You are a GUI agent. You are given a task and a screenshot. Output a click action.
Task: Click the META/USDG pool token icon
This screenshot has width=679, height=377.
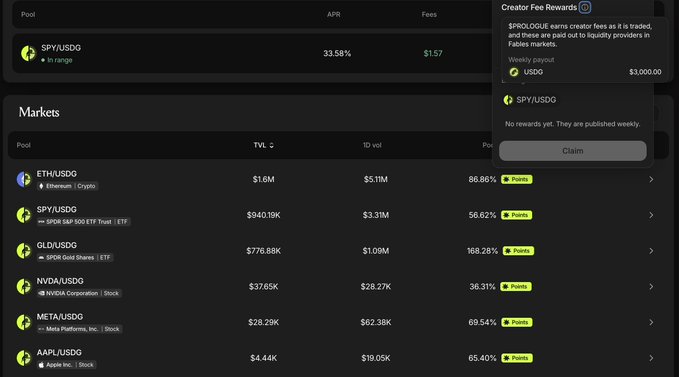pyautogui.click(x=24, y=322)
